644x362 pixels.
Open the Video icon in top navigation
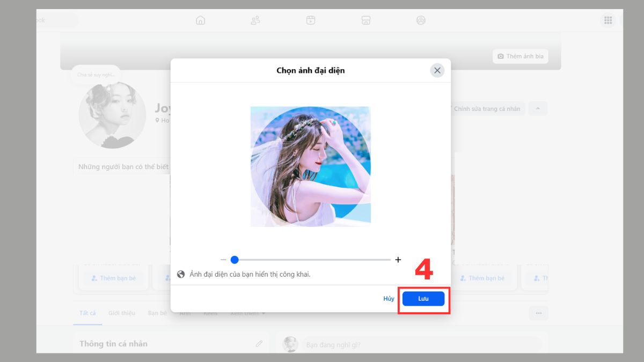pyautogui.click(x=311, y=20)
